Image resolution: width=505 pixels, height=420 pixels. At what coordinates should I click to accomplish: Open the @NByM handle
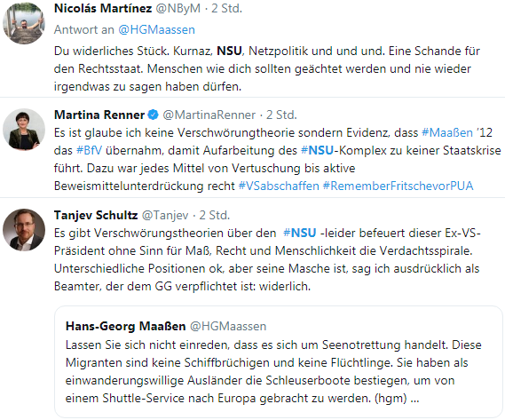click(178, 8)
